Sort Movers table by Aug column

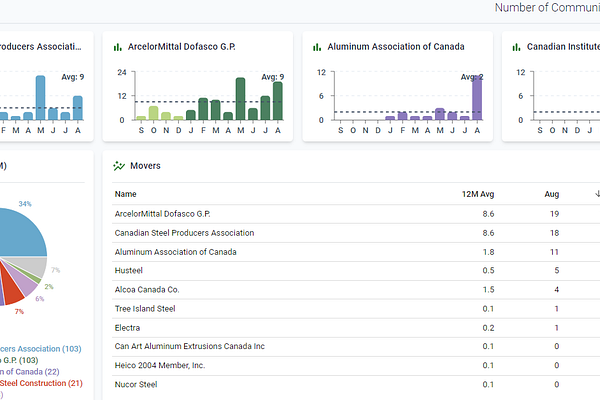[x=551, y=194]
